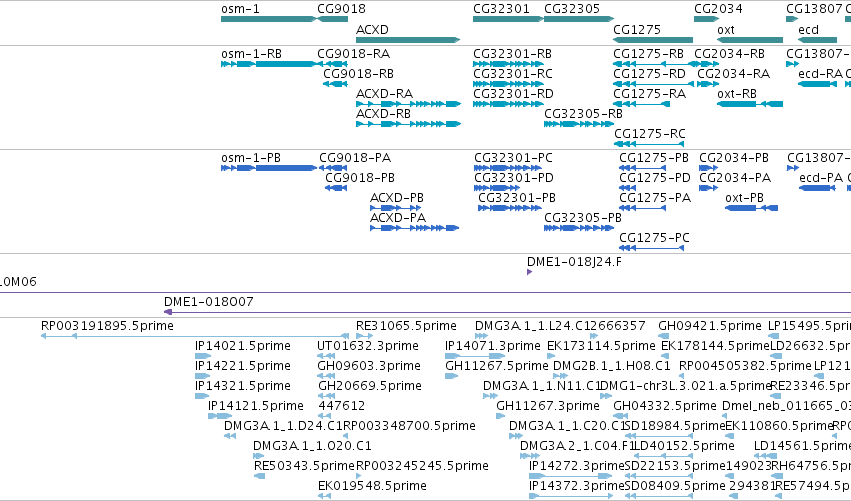The image size is (851, 501).
Task: Select protein CG32301-PB
Action: [510, 208]
